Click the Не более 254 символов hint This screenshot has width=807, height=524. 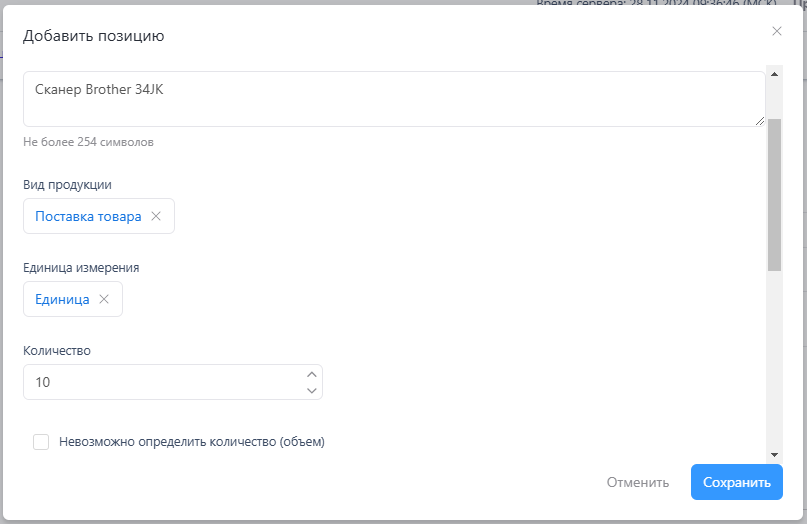(89, 142)
